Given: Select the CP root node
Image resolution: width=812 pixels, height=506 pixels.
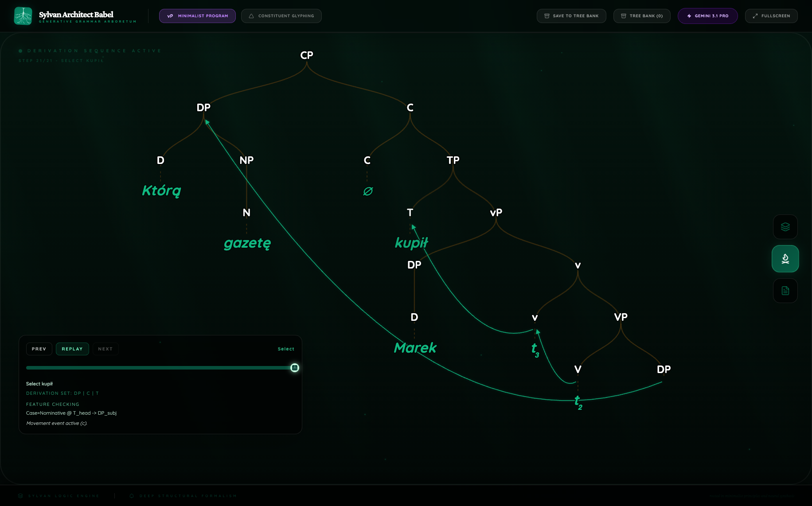Looking at the screenshot, I should (x=307, y=55).
